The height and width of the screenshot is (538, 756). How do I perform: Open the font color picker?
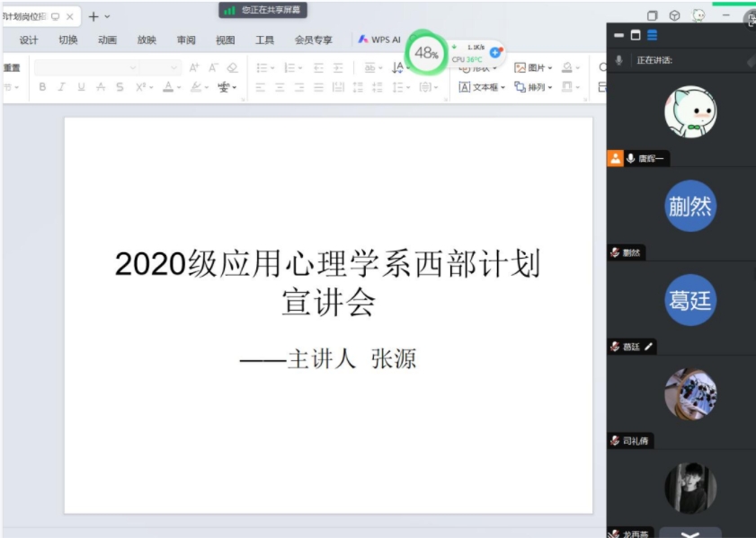[x=178, y=87]
